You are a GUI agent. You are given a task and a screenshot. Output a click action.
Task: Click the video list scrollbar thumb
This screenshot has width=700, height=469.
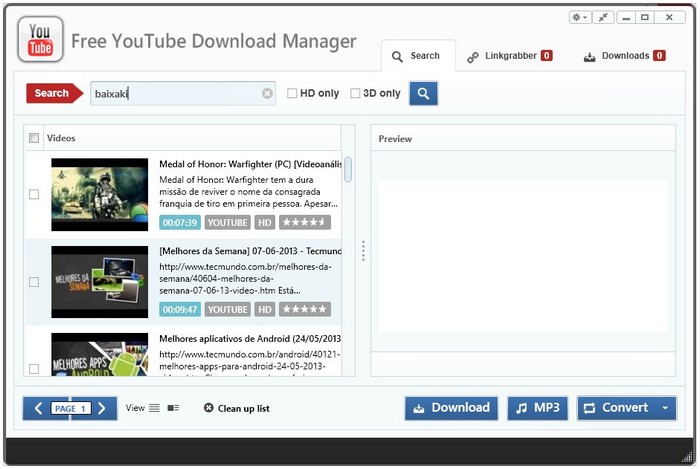(348, 170)
